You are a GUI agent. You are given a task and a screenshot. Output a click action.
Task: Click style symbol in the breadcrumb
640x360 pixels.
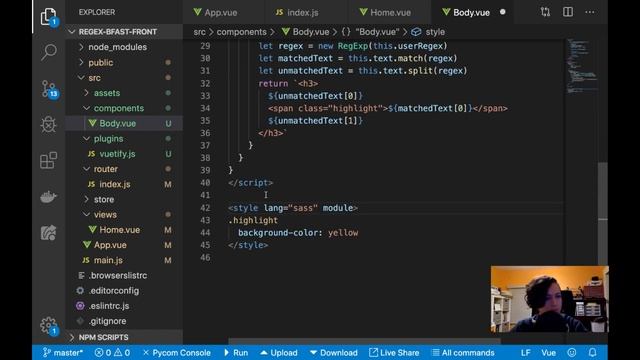click(x=428, y=32)
